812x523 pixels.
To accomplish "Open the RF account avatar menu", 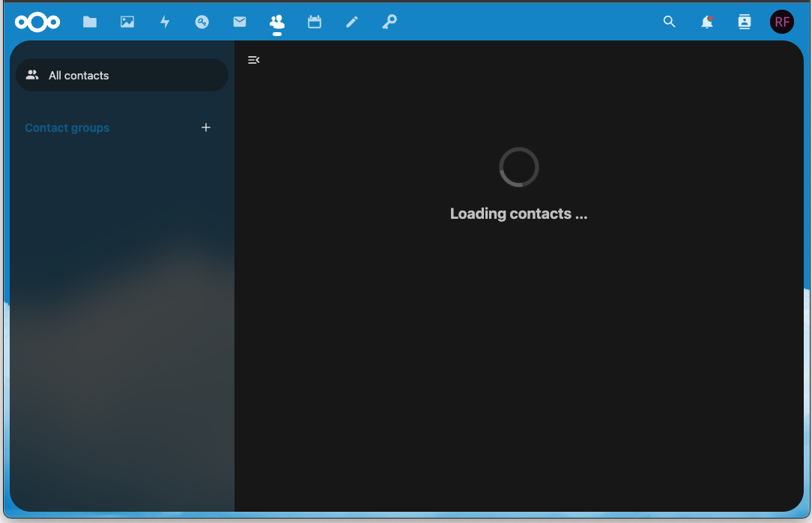I will pyautogui.click(x=782, y=22).
